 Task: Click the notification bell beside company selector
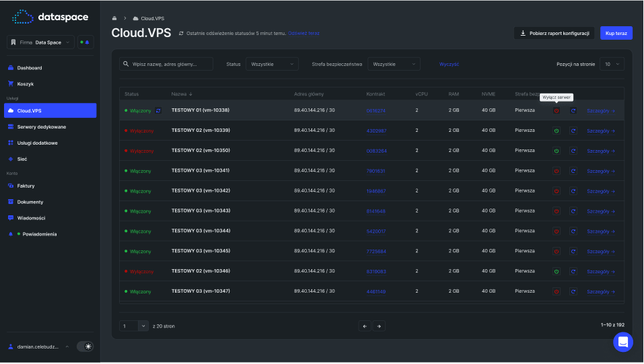click(86, 42)
